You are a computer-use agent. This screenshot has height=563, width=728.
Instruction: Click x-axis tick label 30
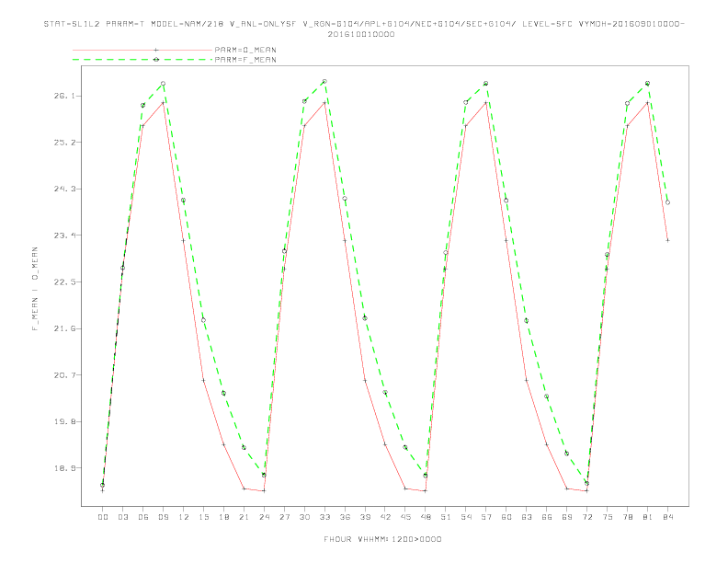click(304, 517)
